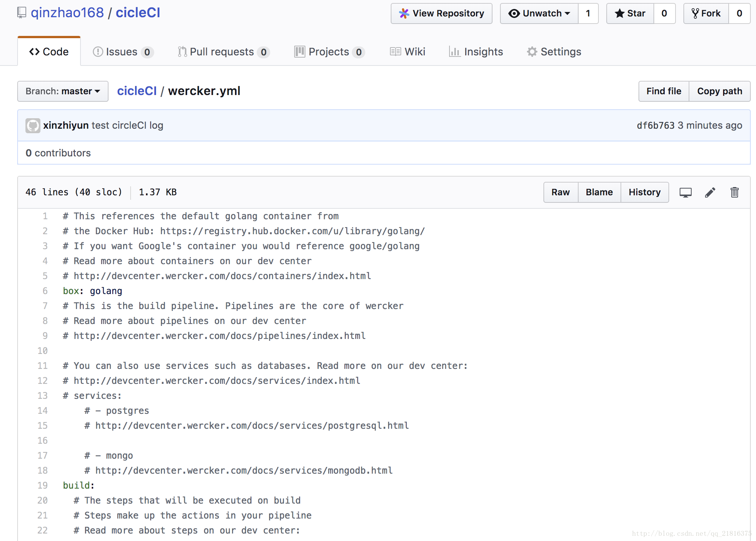Open the commit message test circleCI log
Viewport: 756px width, 541px height.
127,125
